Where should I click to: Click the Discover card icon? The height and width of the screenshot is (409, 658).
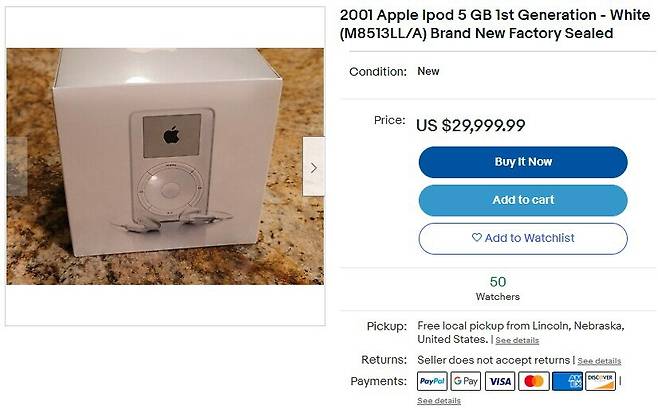[601, 381]
